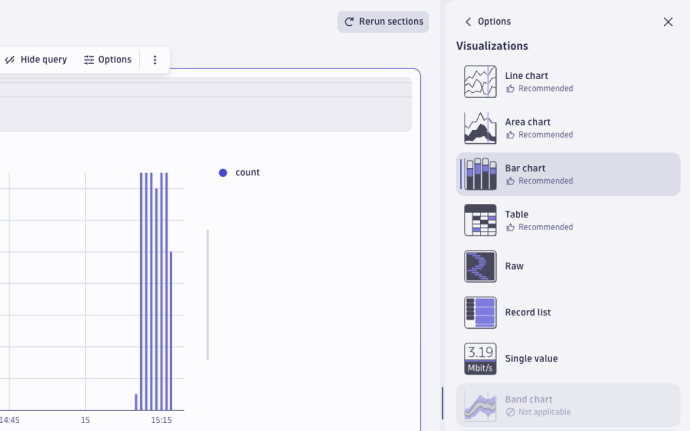
Task: Click the Hide query button
Action: click(x=36, y=60)
